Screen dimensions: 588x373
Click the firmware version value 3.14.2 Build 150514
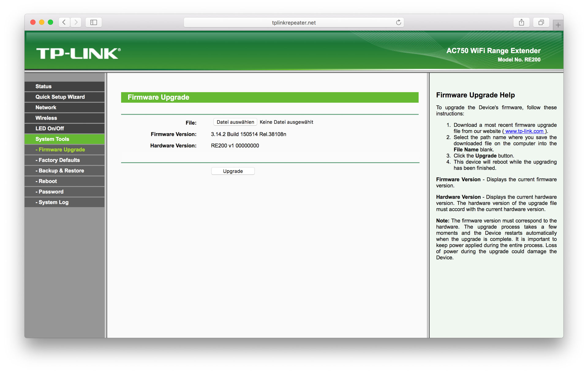tap(248, 134)
